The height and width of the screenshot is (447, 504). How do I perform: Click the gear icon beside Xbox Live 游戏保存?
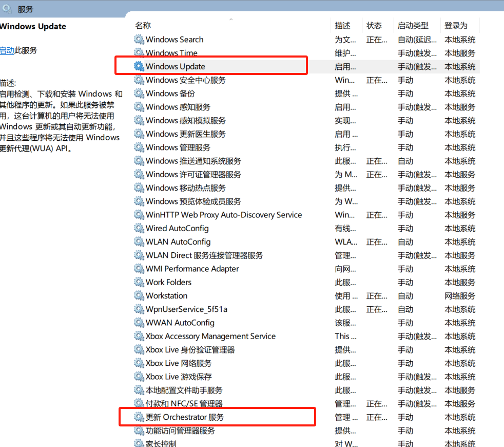click(x=139, y=377)
